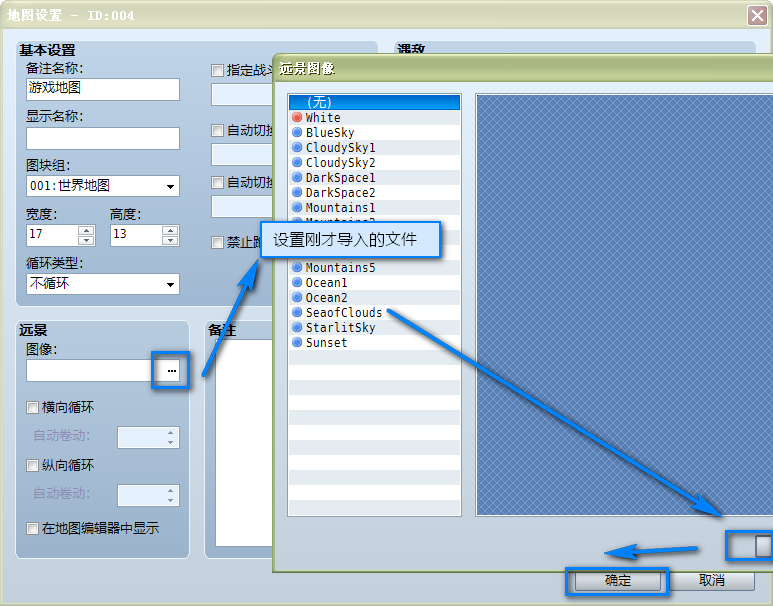Confirm map settings with 确定
The height and width of the screenshot is (606, 773).
coord(617,581)
